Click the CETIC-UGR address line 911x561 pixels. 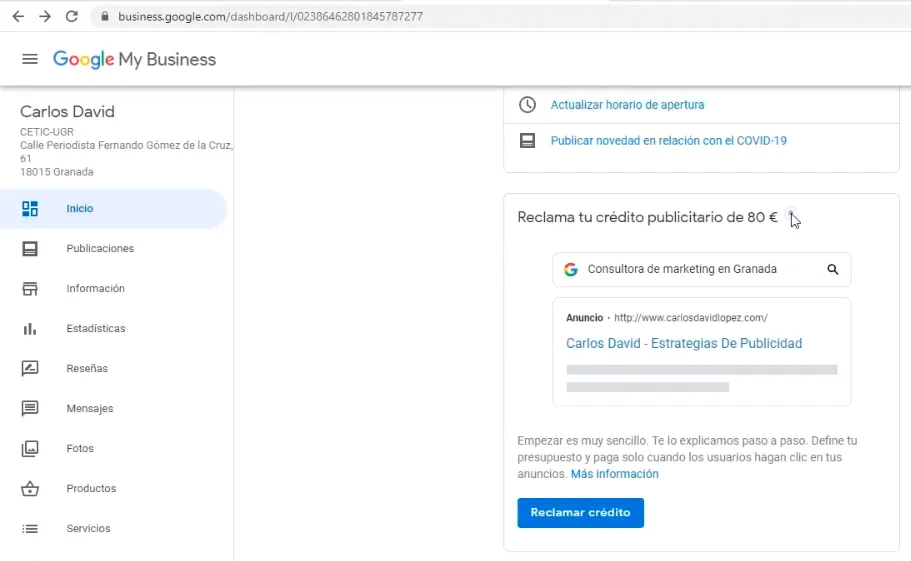click(x=47, y=132)
